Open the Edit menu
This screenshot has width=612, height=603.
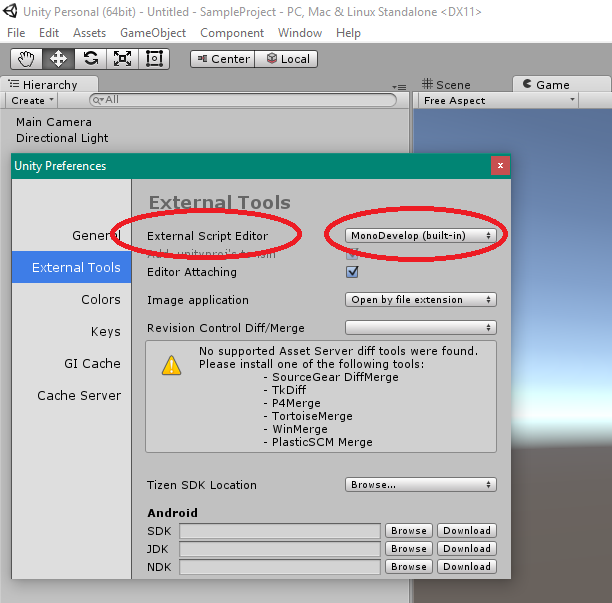pos(49,33)
